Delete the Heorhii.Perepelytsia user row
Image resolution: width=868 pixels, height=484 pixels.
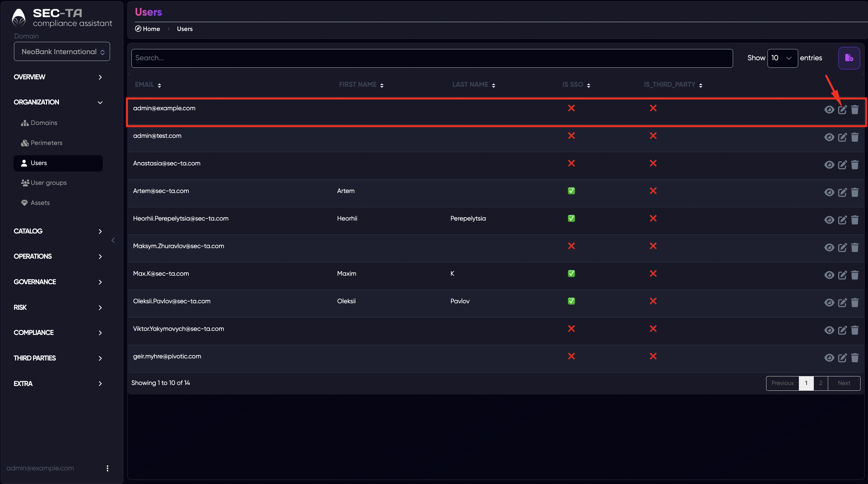coord(855,220)
